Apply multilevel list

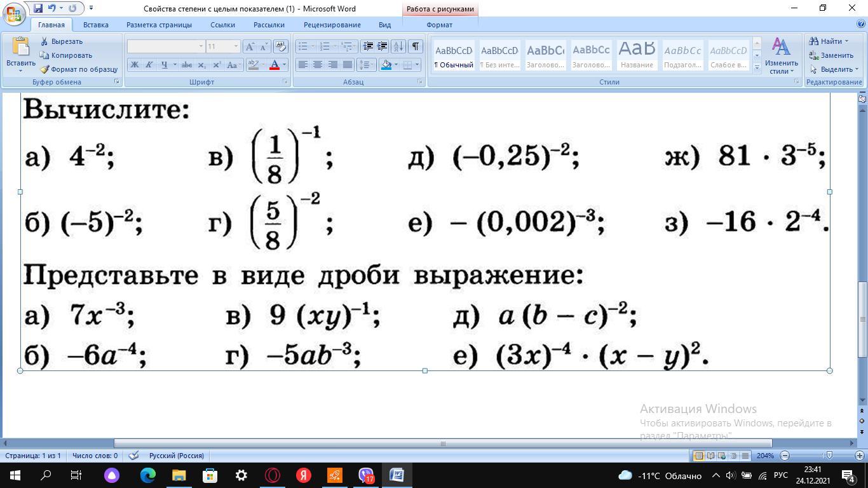click(346, 46)
